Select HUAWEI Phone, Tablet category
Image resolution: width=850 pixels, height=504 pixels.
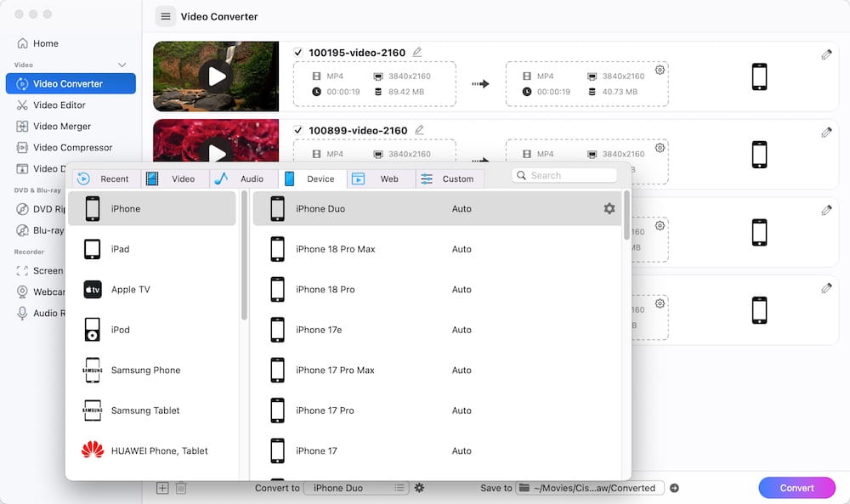[152, 451]
